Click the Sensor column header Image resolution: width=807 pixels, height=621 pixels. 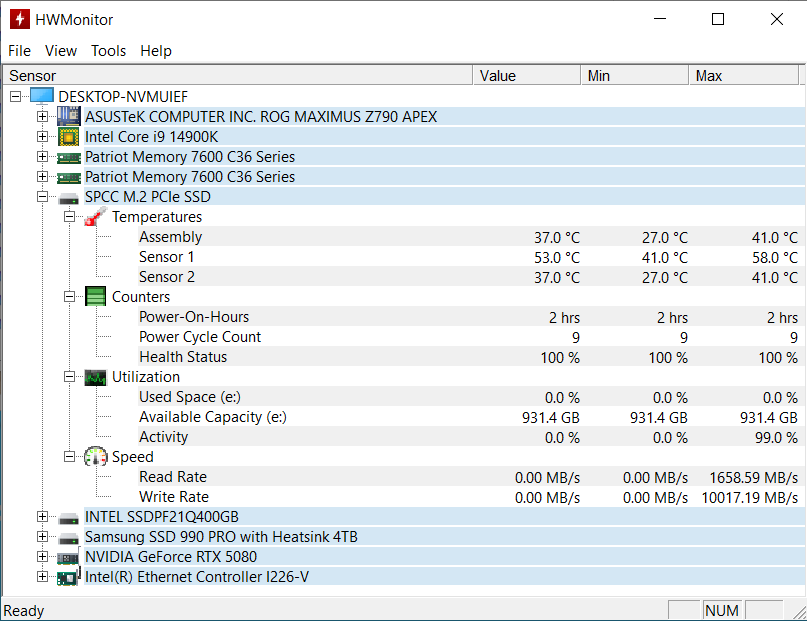click(x=238, y=76)
